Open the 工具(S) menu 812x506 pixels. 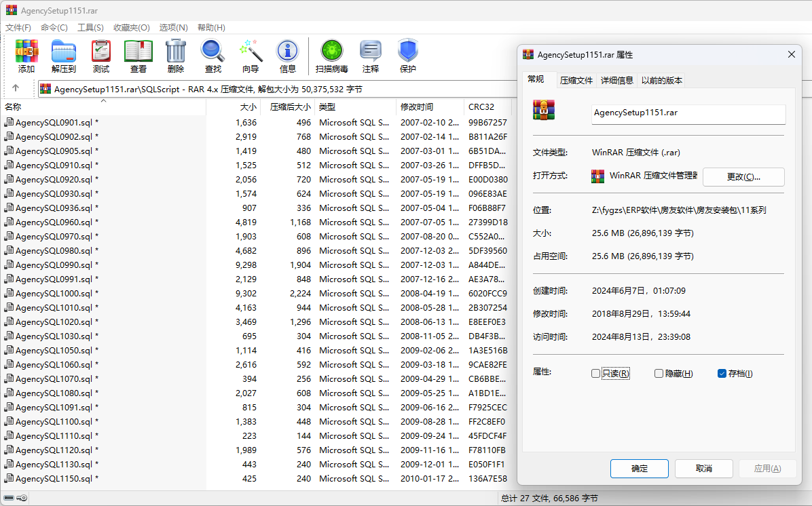(90, 27)
